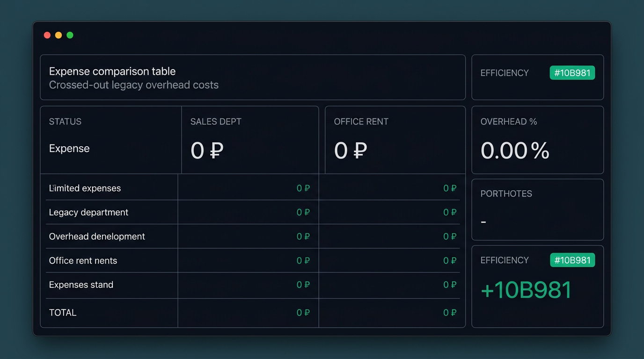Click the bottom #10B981 efficiency badge
The image size is (644, 359).
(x=572, y=260)
